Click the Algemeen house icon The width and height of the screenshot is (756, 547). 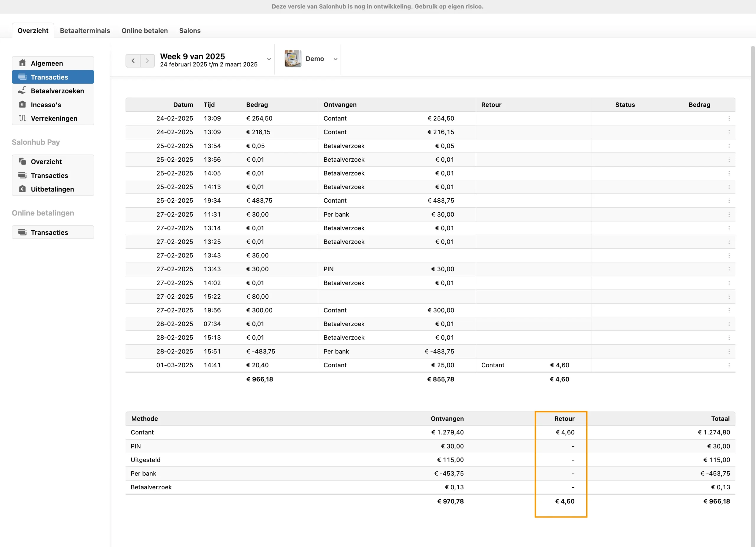22,63
